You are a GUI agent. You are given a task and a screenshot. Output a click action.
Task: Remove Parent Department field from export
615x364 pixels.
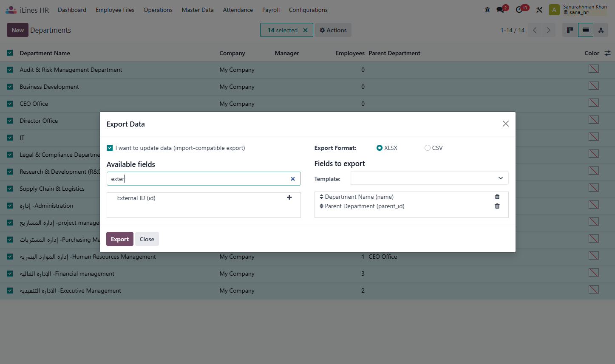pyautogui.click(x=497, y=206)
